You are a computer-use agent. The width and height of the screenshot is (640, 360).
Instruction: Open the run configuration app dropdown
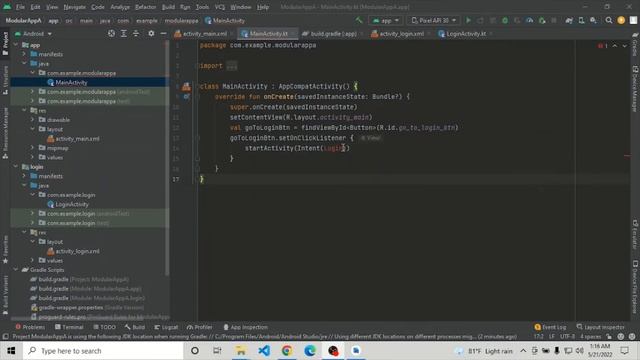(386, 20)
